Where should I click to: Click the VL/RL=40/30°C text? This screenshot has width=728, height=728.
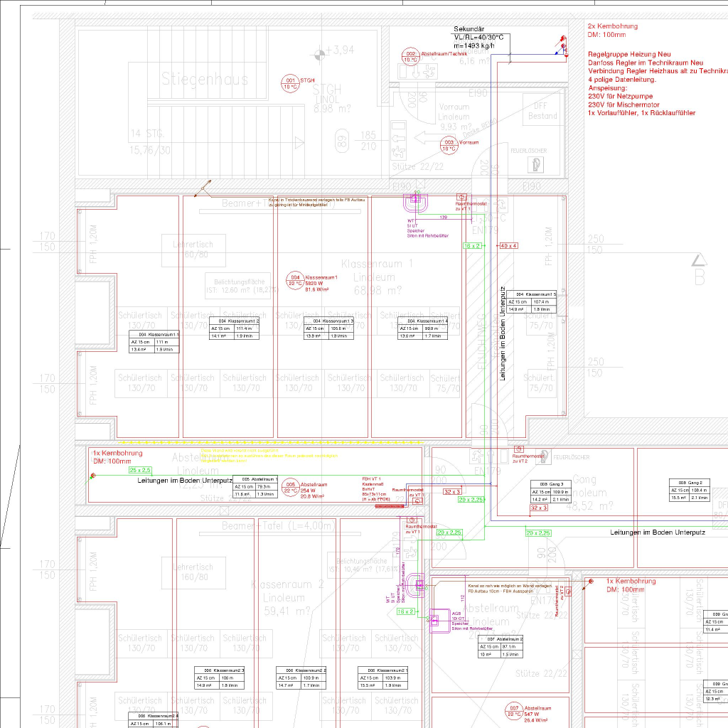478,37
